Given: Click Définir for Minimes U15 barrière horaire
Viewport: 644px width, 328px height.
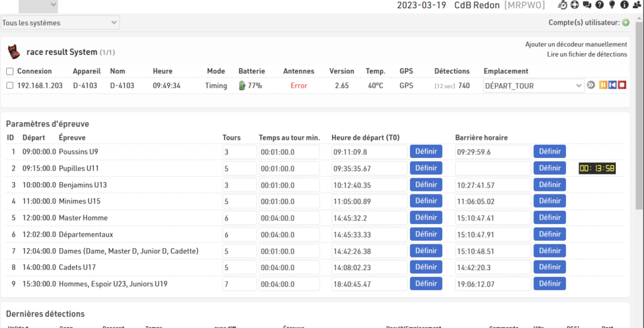Looking at the screenshot, I should click(550, 201).
